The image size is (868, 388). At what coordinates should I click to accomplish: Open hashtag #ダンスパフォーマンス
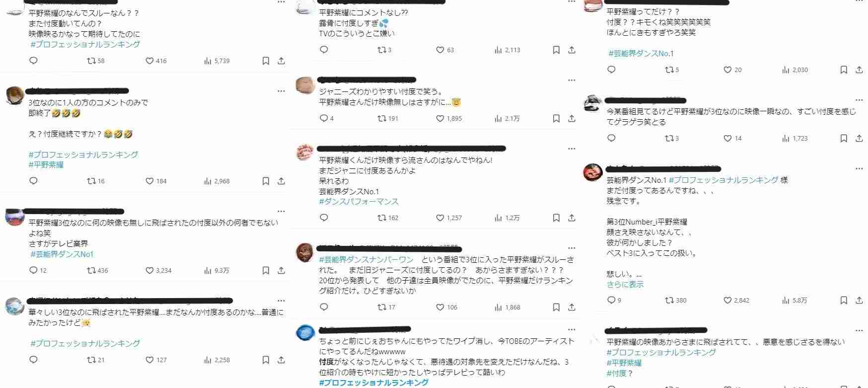(359, 201)
